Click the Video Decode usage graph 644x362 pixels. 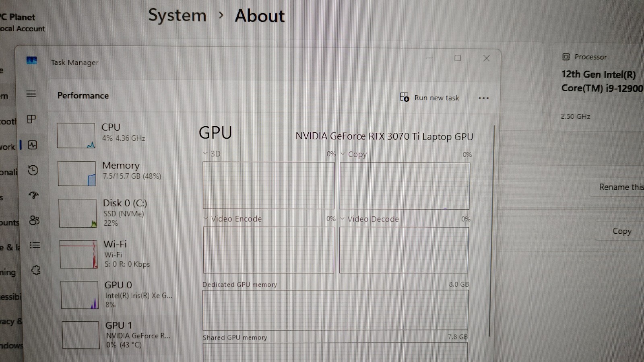pyautogui.click(x=404, y=250)
